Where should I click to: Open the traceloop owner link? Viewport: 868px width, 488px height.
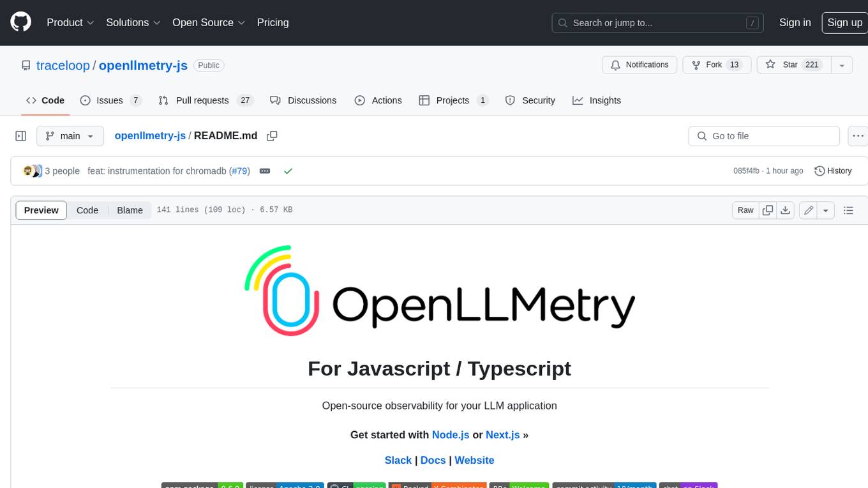click(63, 65)
